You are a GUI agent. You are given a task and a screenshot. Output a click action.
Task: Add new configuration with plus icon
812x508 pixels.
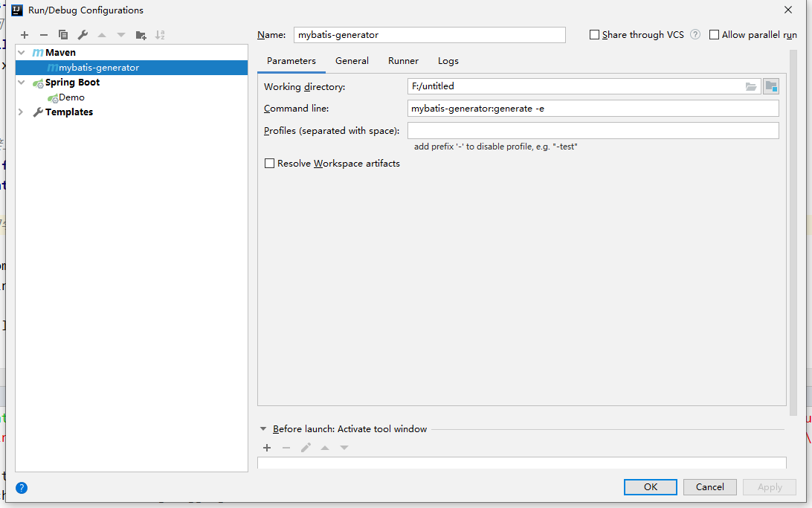pos(25,35)
